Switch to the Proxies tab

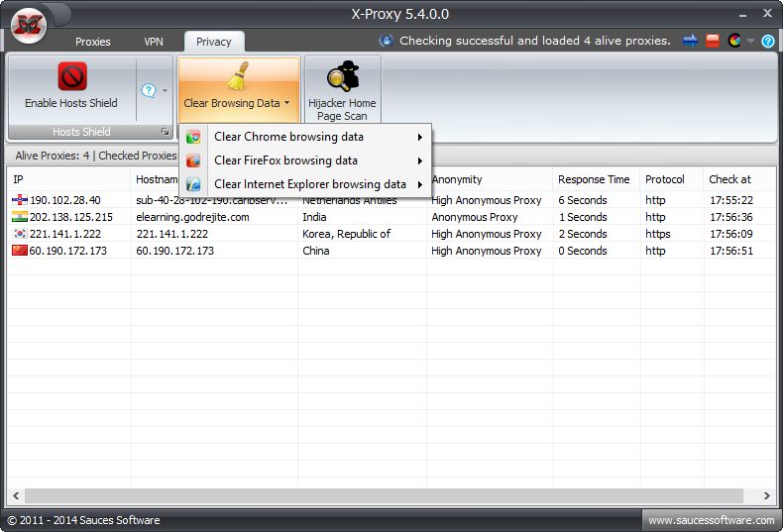point(93,42)
